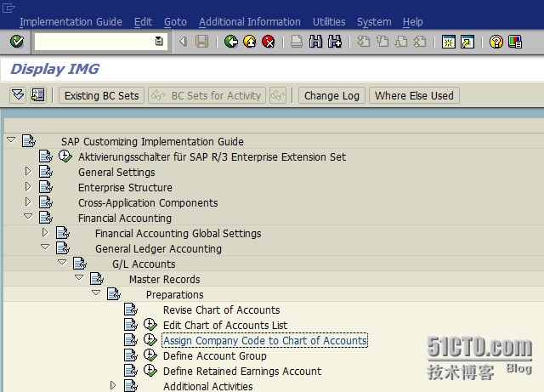Open documentation icon for Revise Chart of Accounts
544x392 pixels.
click(x=131, y=310)
